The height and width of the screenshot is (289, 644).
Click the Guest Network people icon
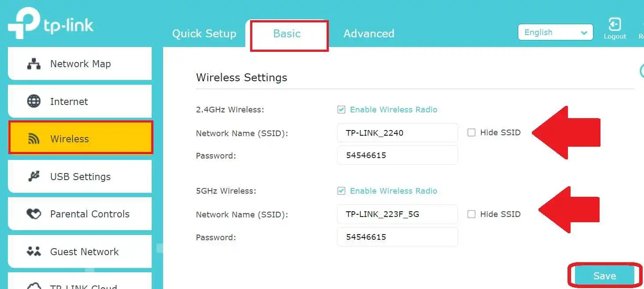[x=34, y=252]
